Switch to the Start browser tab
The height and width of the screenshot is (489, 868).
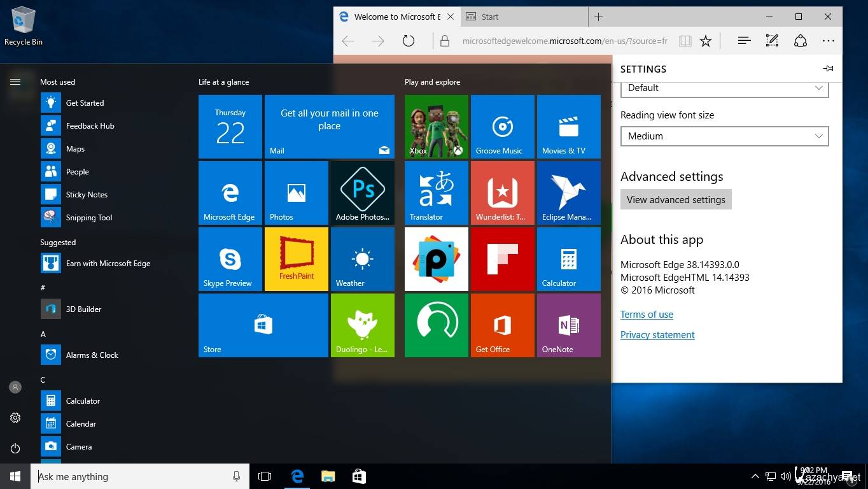[x=490, y=17]
